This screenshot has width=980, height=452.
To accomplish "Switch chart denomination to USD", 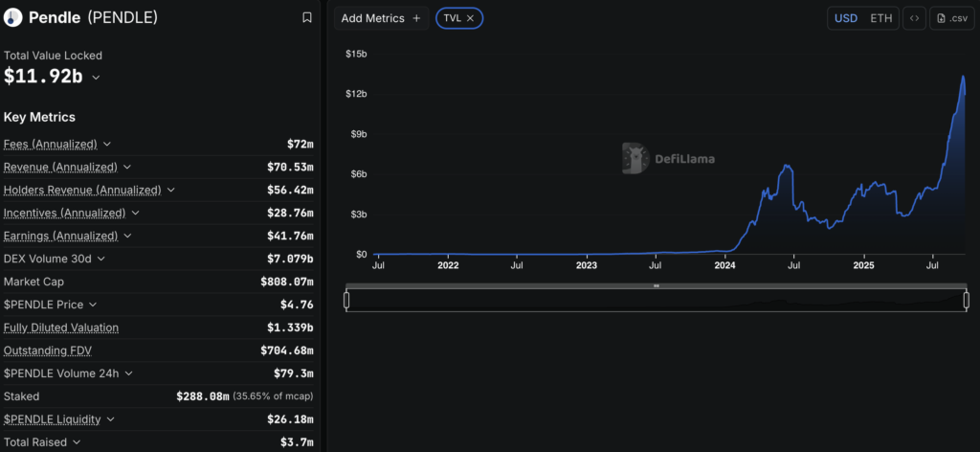I will [x=846, y=18].
